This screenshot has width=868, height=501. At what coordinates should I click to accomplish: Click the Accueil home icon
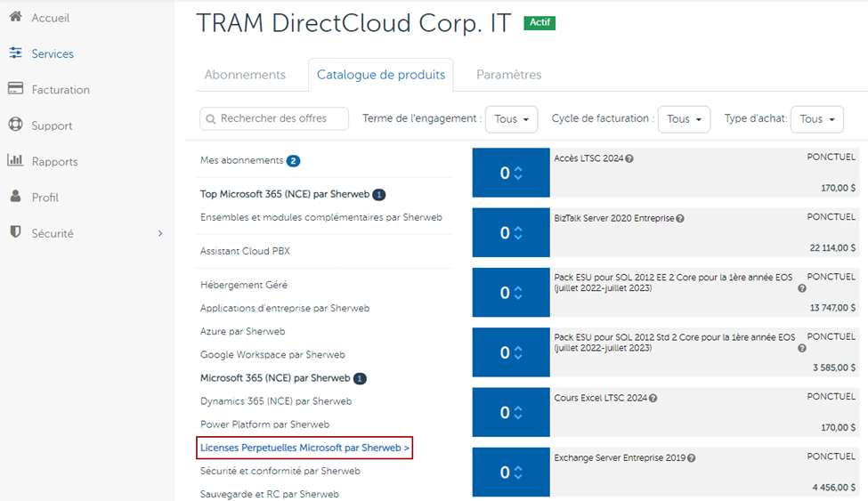[15, 17]
